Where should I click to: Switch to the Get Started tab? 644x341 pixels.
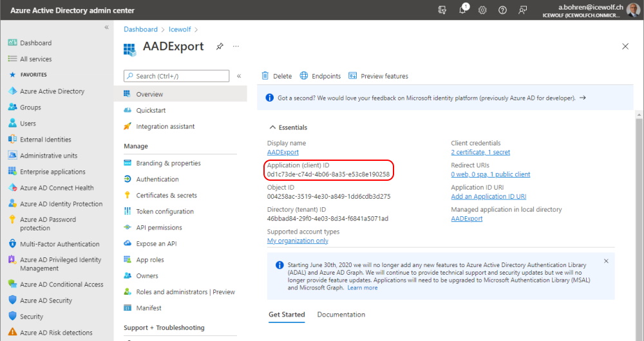(x=287, y=315)
